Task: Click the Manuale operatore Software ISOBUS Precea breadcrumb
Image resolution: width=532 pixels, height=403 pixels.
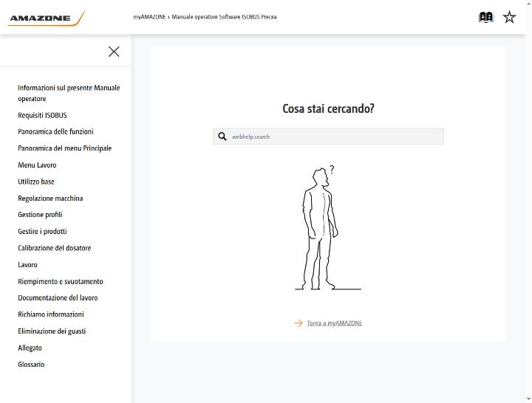Action: [224, 17]
